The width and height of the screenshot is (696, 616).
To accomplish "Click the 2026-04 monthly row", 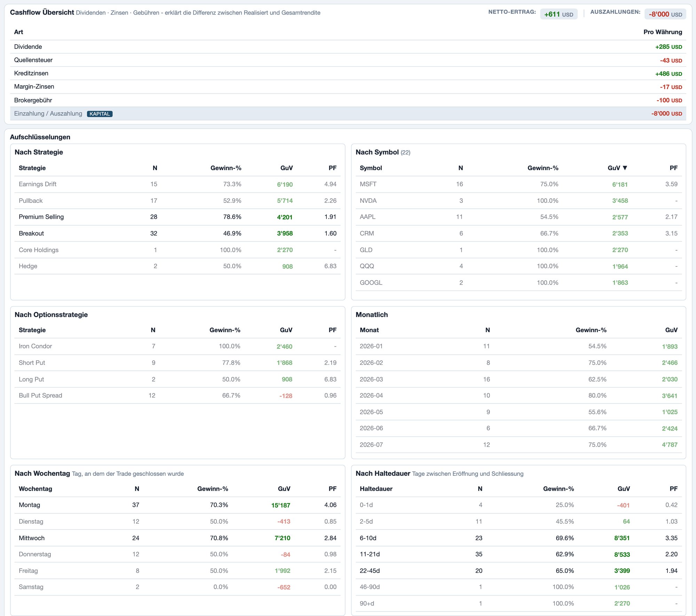I will pyautogui.click(x=519, y=395).
